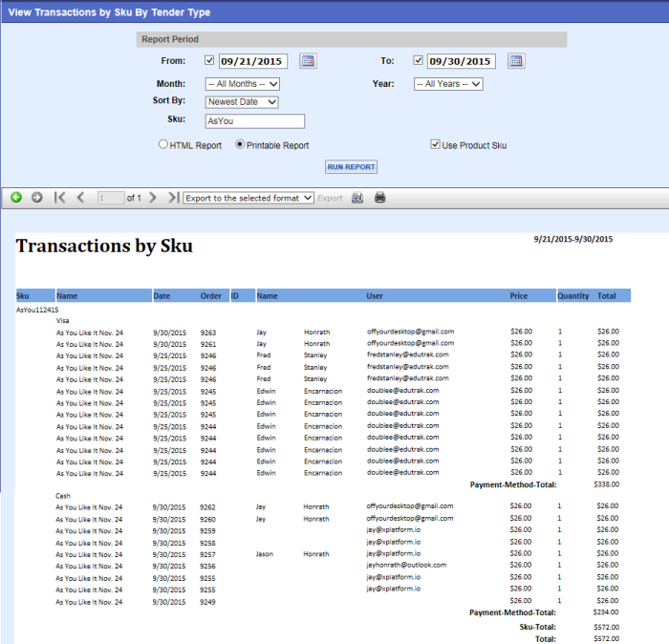Expand the All Months dropdown
The height and width of the screenshot is (644, 669).
coord(242,84)
